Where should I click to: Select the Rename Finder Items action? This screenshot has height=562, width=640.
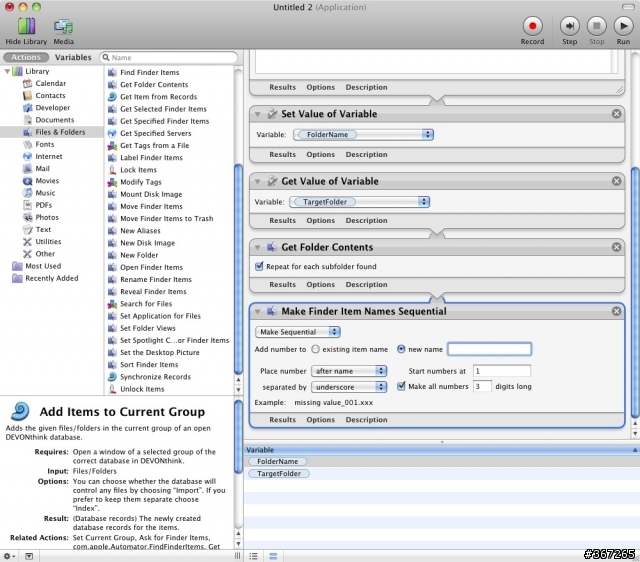coord(156,280)
